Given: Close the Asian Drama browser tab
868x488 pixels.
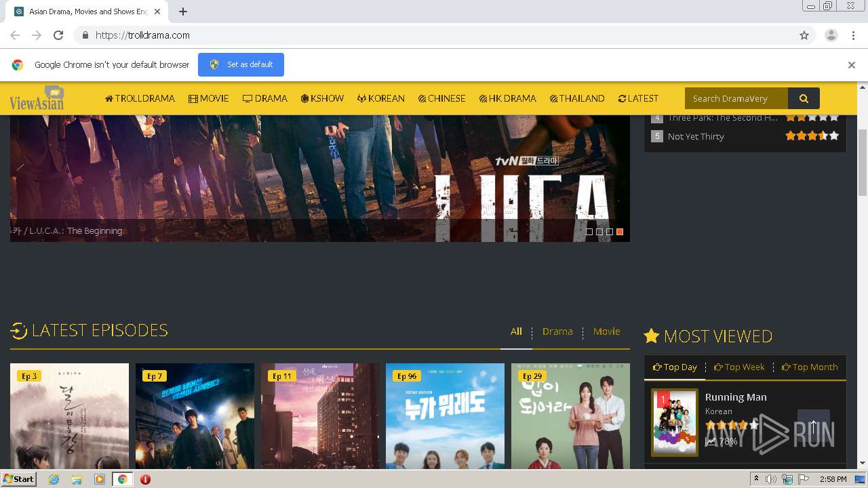Looking at the screenshot, I should click(x=157, y=12).
